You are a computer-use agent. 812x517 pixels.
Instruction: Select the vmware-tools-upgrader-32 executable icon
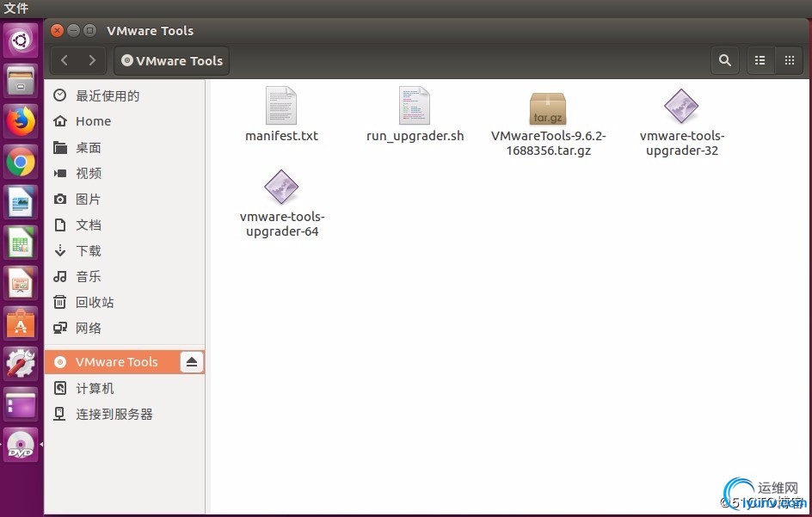pyautogui.click(x=681, y=106)
